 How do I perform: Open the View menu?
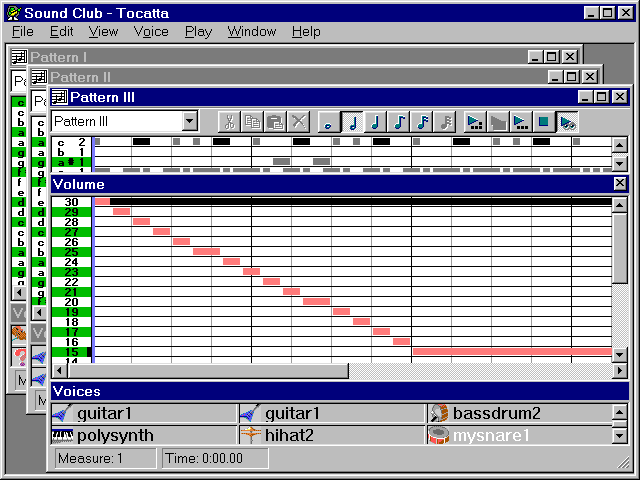[x=103, y=31]
